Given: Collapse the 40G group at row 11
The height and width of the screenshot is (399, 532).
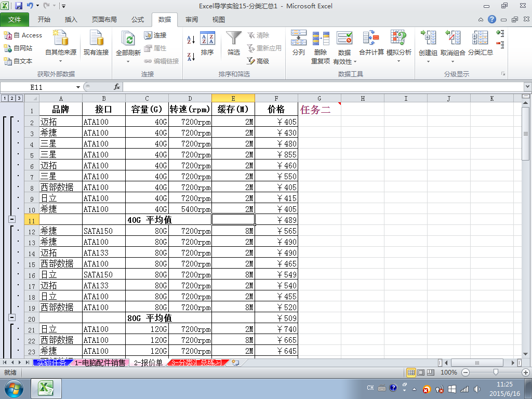Looking at the screenshot, I should [12, 220].
